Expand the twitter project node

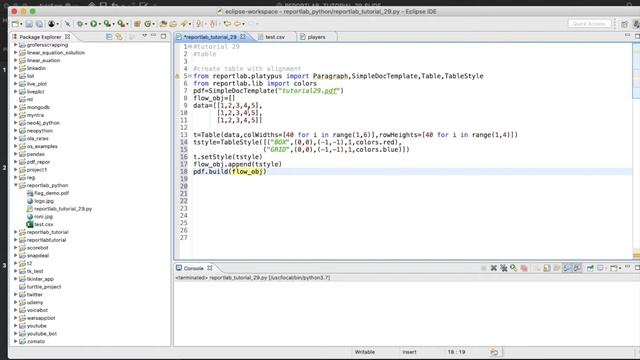pyautogui.click(x=16, y=295)
